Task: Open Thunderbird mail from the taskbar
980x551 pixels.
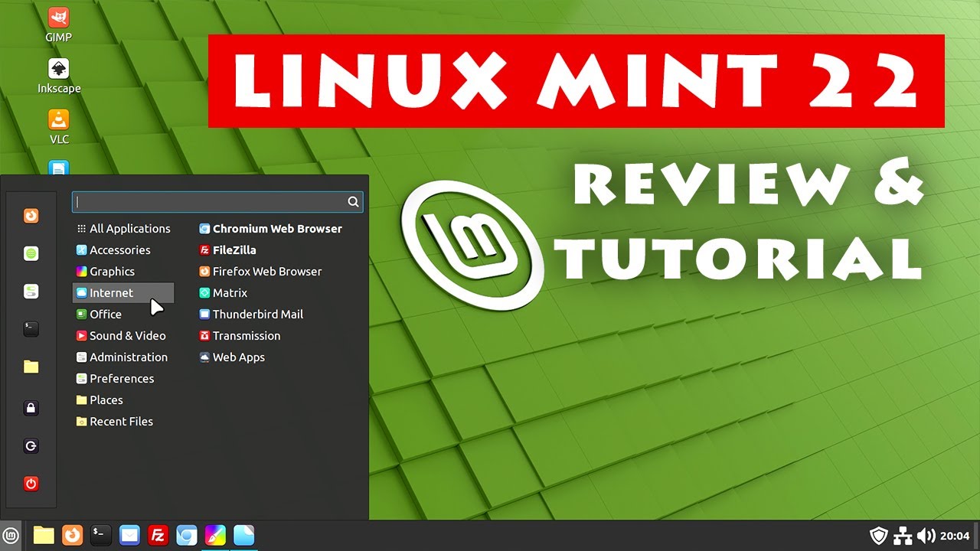Action: click(x=129, y=535)
